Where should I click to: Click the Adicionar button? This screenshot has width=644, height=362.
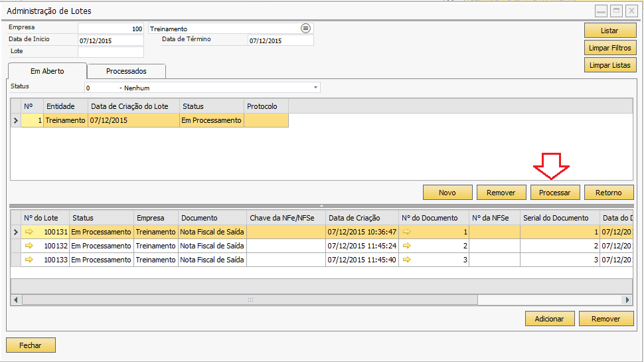pyautogui.click(x=550, y=318)
